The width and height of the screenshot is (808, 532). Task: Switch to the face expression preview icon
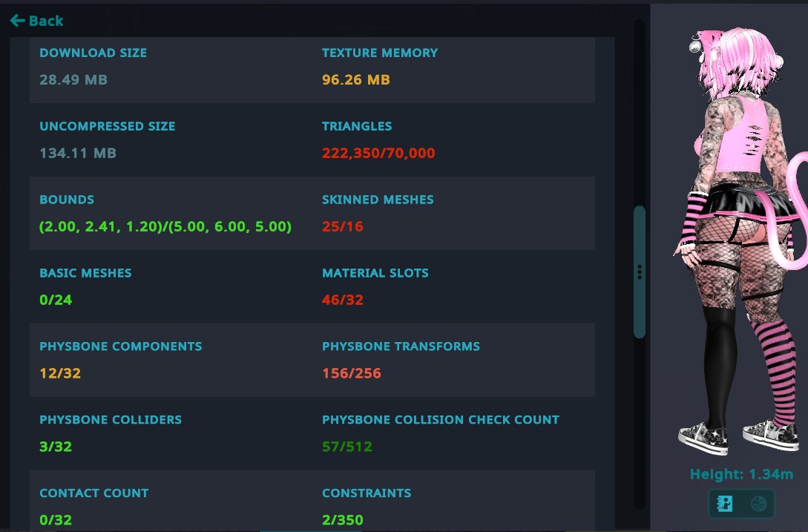point(758,503)
